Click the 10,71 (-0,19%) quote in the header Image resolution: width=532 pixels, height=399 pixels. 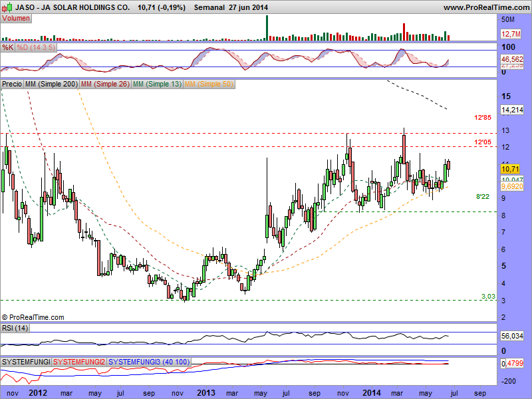(x=162, y=7)
